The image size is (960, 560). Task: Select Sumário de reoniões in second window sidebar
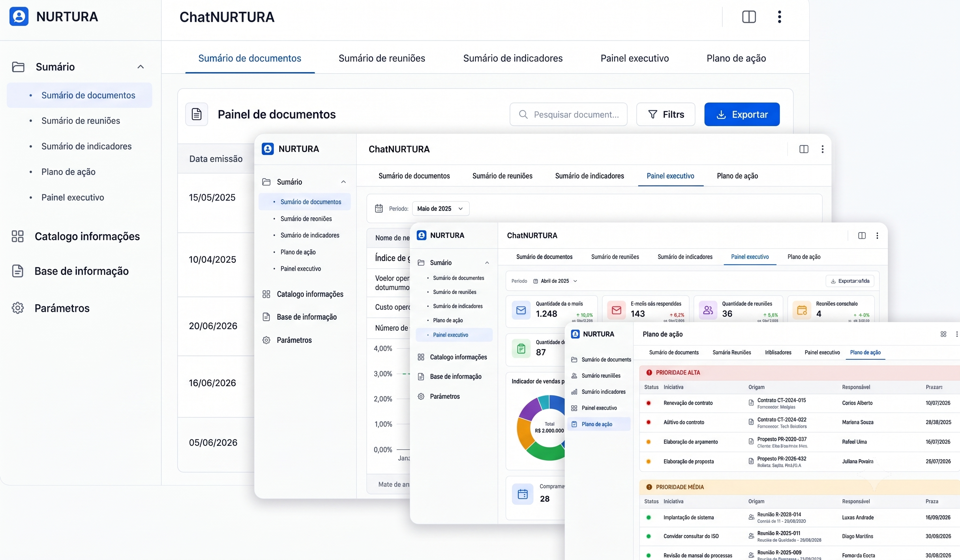click(306, 219)
